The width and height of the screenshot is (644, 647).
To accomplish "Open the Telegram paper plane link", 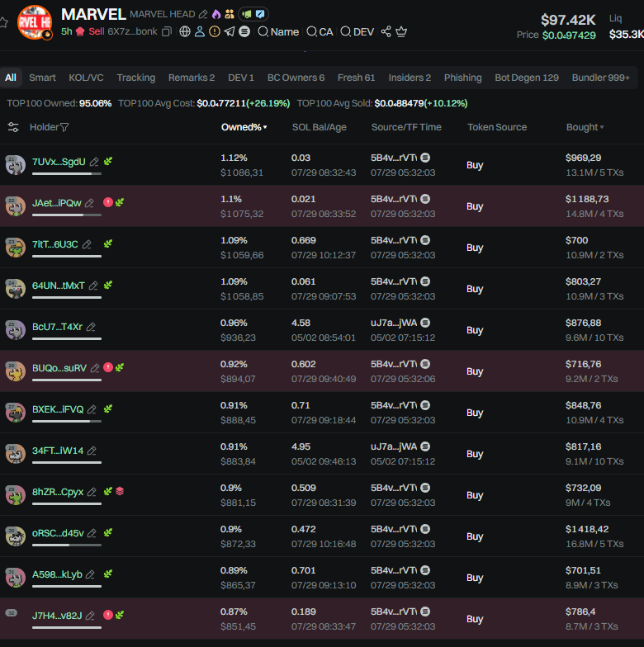I will tap(230, 31).
